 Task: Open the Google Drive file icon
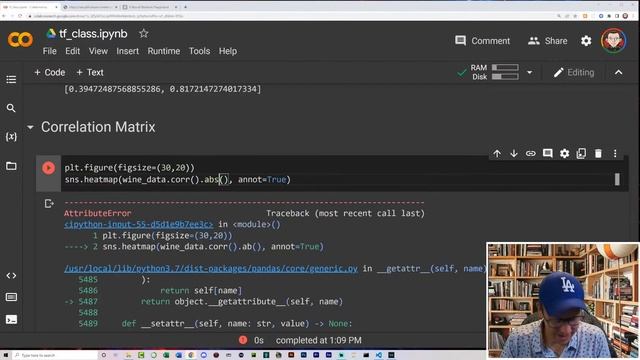51,33
